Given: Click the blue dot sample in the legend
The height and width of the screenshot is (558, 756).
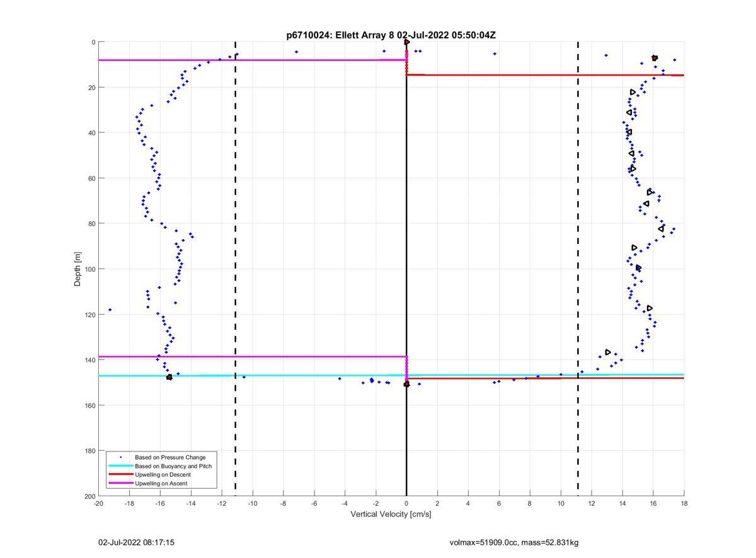Looking at the screenshot, I should 120,457.
